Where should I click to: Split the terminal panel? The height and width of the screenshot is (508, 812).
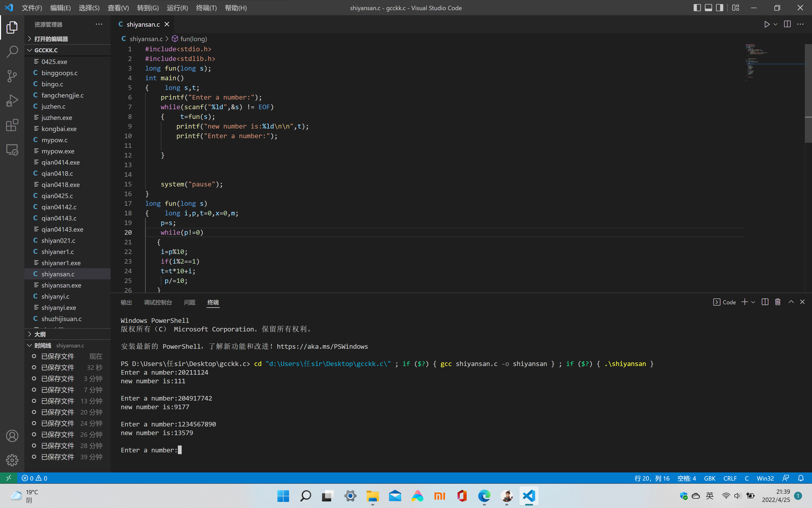tap(765, 302)
